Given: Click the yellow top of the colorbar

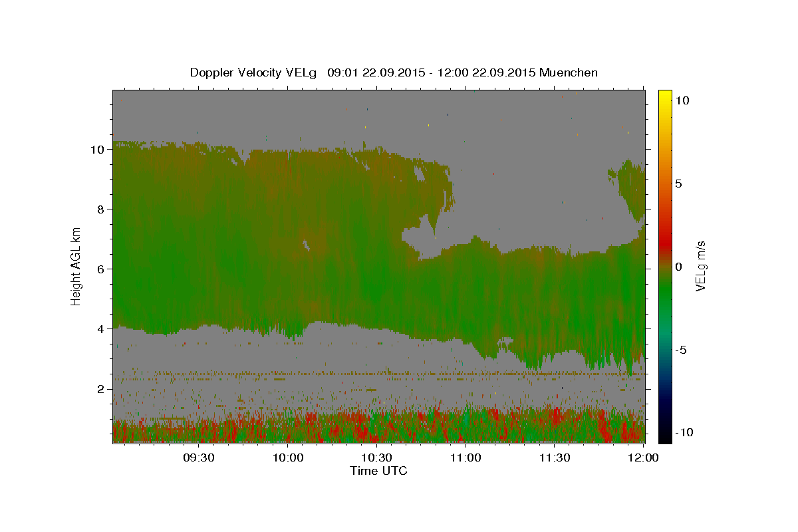Looking at the screenshot, I should point(664,95).
